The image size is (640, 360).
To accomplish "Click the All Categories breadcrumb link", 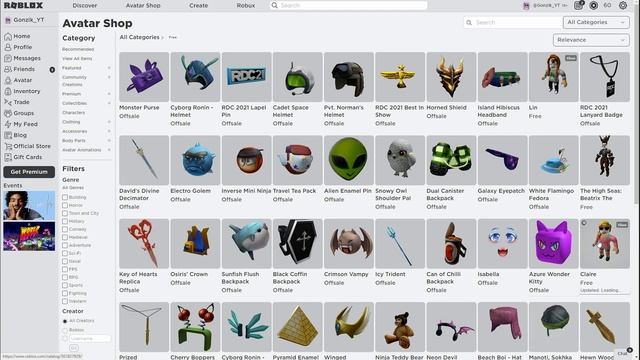I will coord(140,37).
